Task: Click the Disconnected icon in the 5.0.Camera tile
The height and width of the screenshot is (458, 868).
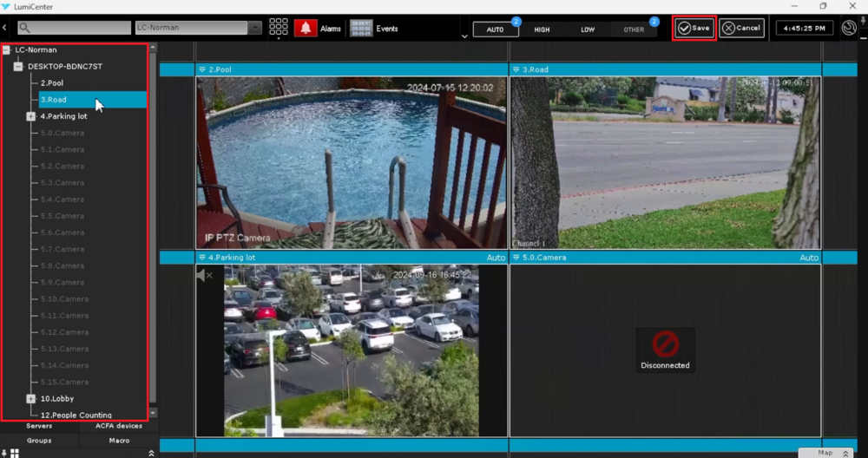Action: [x=665, y=344]
